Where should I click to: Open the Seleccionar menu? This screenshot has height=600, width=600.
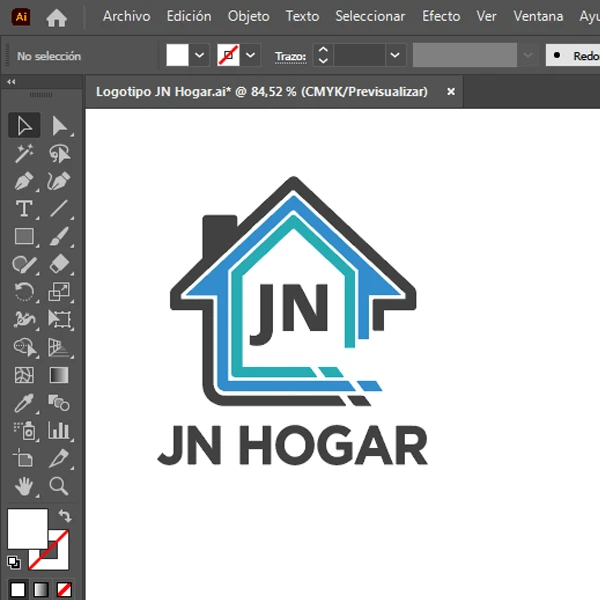(370, 16)
